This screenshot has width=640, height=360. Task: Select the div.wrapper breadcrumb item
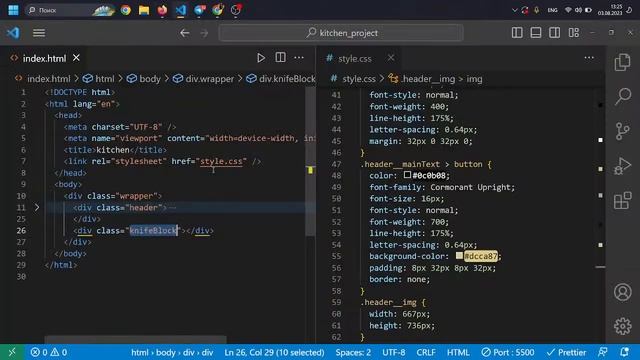(x=204, y=79)
